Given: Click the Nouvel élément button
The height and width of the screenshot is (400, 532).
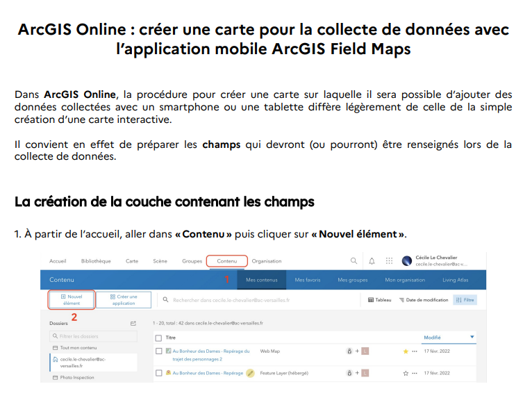Looking at the screenshot, I should pos(72,300).
